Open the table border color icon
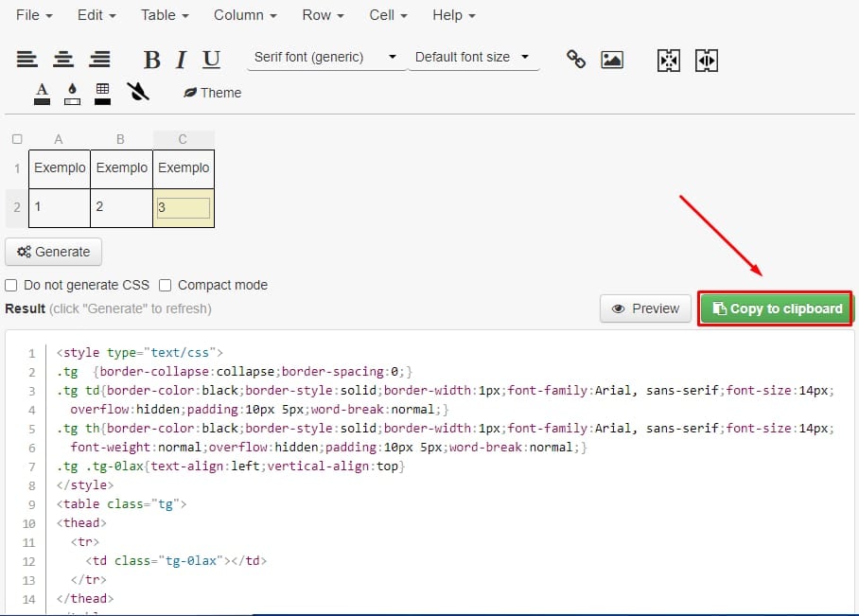 tap(102, 92)
